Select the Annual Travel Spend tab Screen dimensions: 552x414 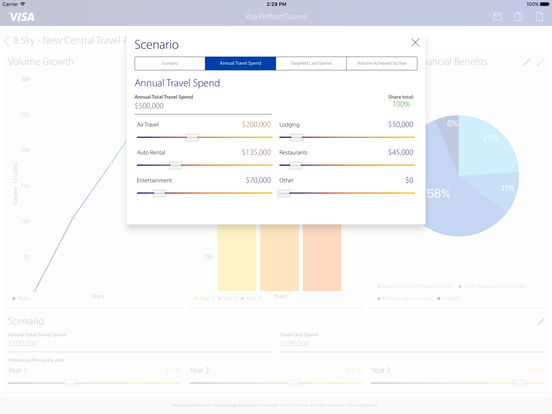240,63
